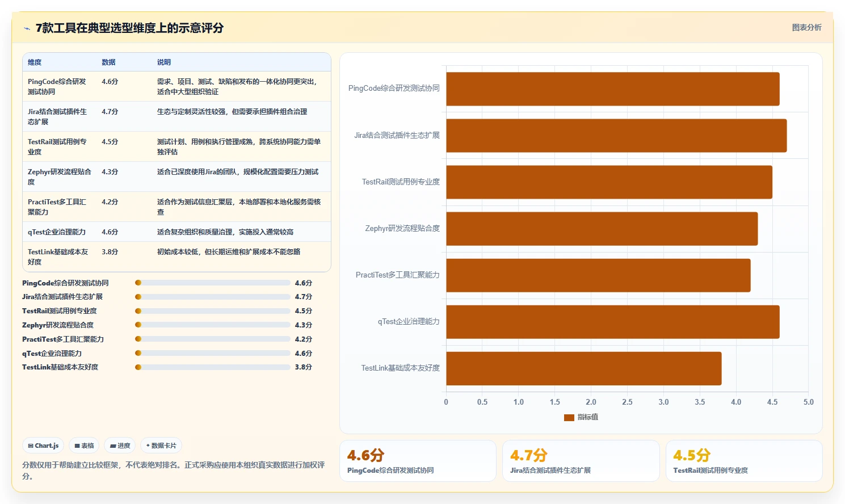Click the 0 tick on the chart axis
This screenshot has width=845, height=504.
446,402
